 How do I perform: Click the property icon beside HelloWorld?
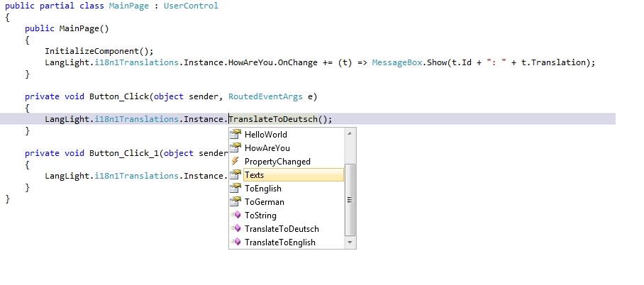coord(236,135)
